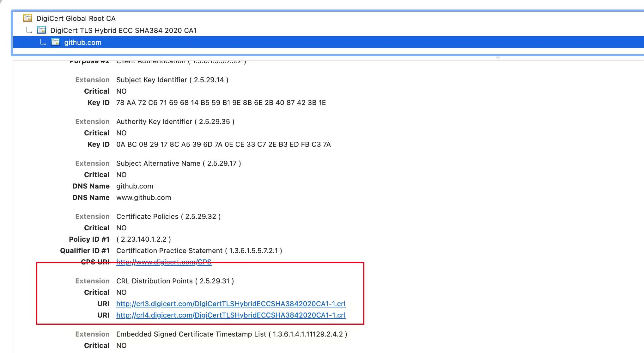Click the DigiCert TLS Hybrid ECC certificate icon
Screen dimensions: 644x353
[x=41, y=30]
